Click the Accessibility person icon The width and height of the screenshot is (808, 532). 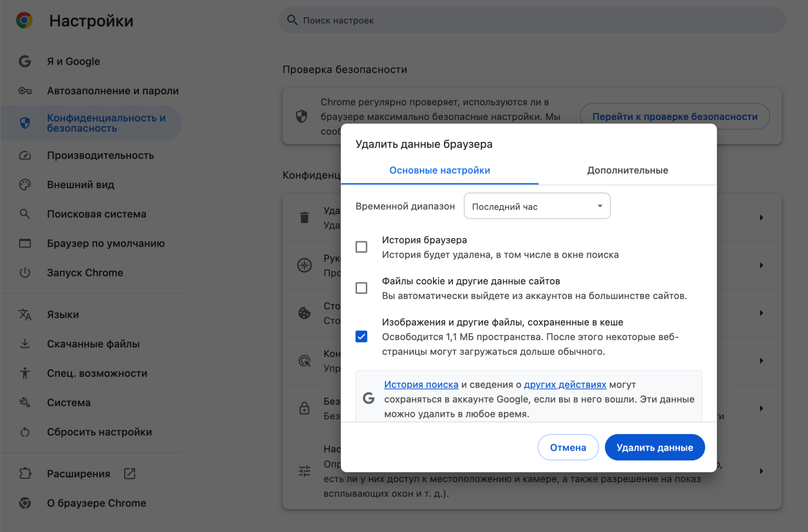25,373
